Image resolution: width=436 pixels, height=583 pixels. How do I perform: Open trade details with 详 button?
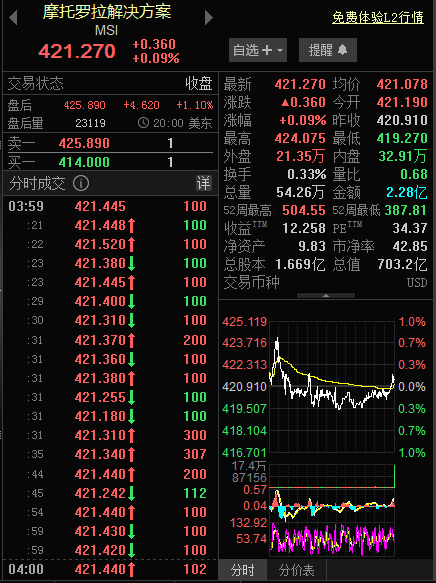[204, 183]
